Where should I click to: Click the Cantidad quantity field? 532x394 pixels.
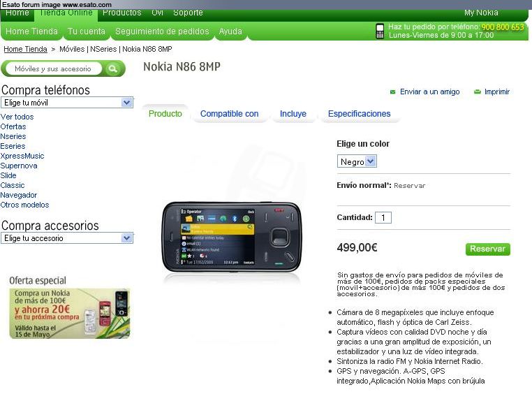click(x=383, y=217)
